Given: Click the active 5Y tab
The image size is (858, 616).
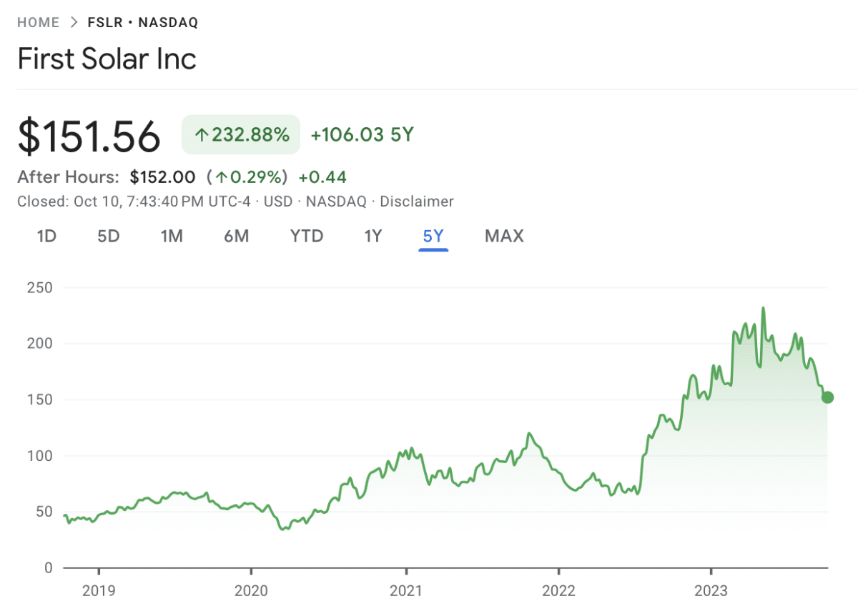Looking at the screenshot, I should click(433, 236).
